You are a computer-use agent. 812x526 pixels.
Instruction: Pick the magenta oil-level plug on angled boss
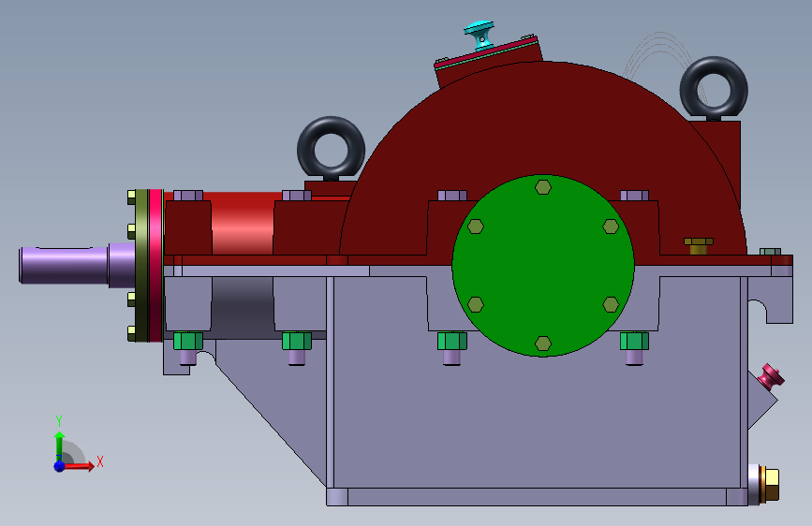(x=771, y=376)
